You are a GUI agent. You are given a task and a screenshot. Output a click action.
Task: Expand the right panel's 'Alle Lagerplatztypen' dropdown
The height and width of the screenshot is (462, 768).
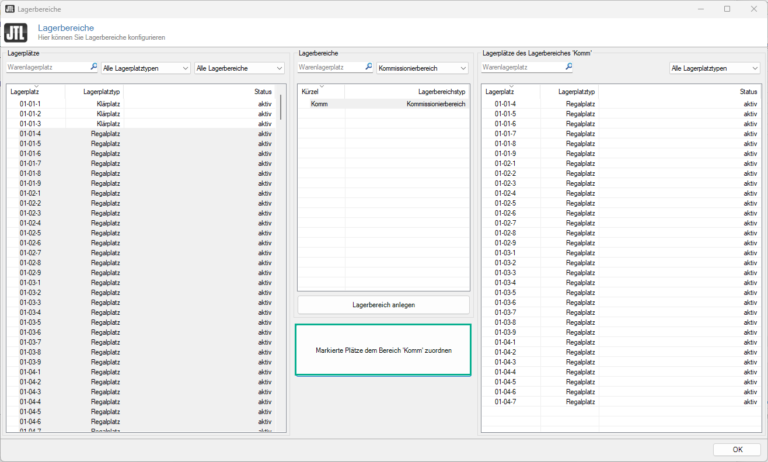(714, 68)
